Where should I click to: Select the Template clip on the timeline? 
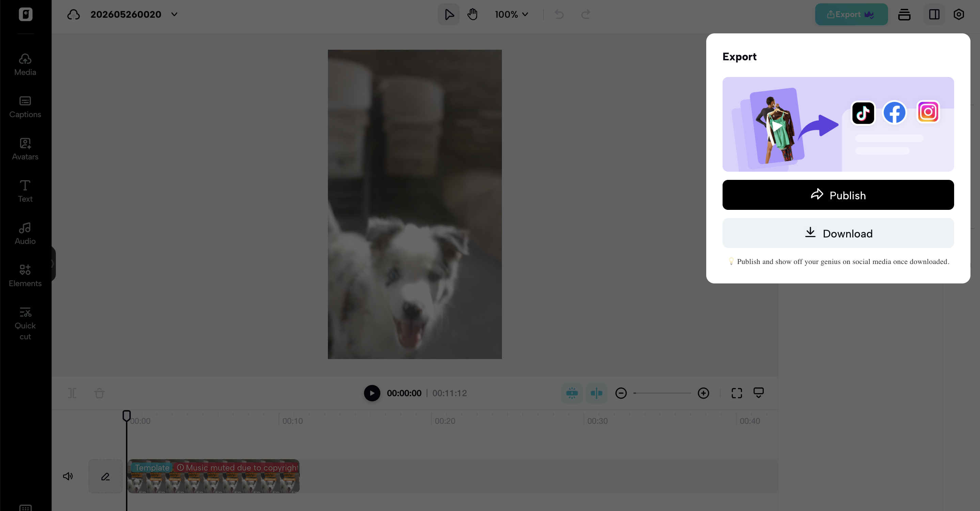pyautogui.click(x=214, y=476)
